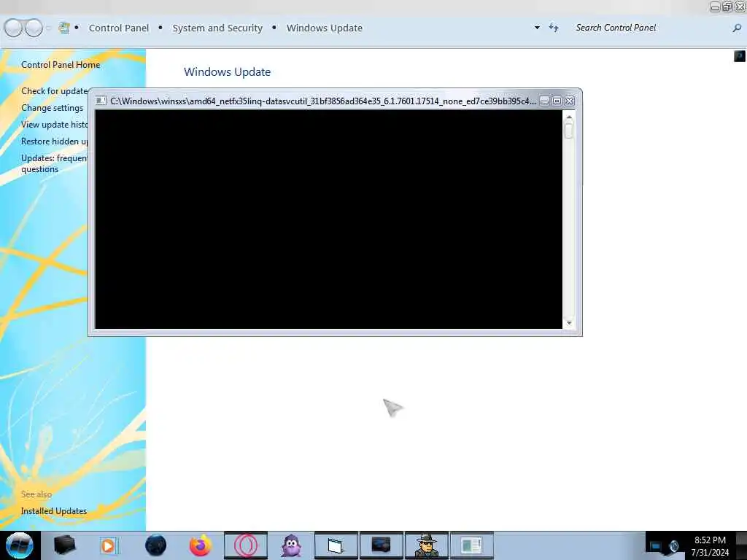
Task: Switch to Control Panel taskbar button
Action: click(x=472, y=545)
